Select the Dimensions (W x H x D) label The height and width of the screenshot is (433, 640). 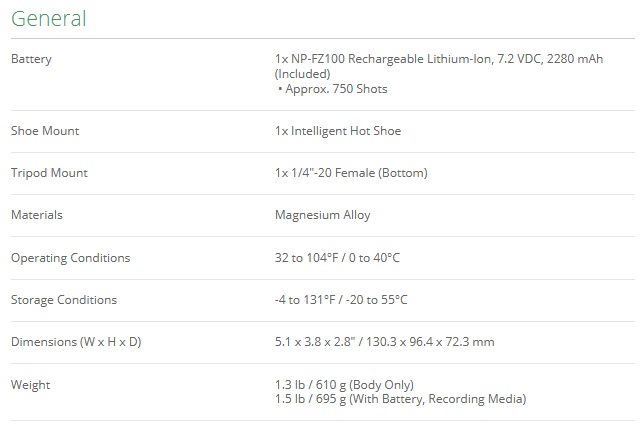76,342
